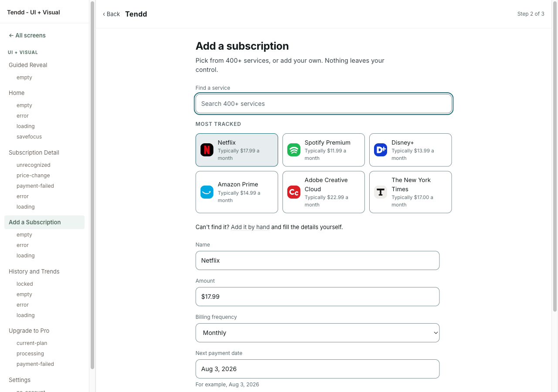The width and height of the screenshot is (558, 392).
Task: Click the 'Tendd - UI + Visual' sidebar title
Action: click(x=34, y=12)
